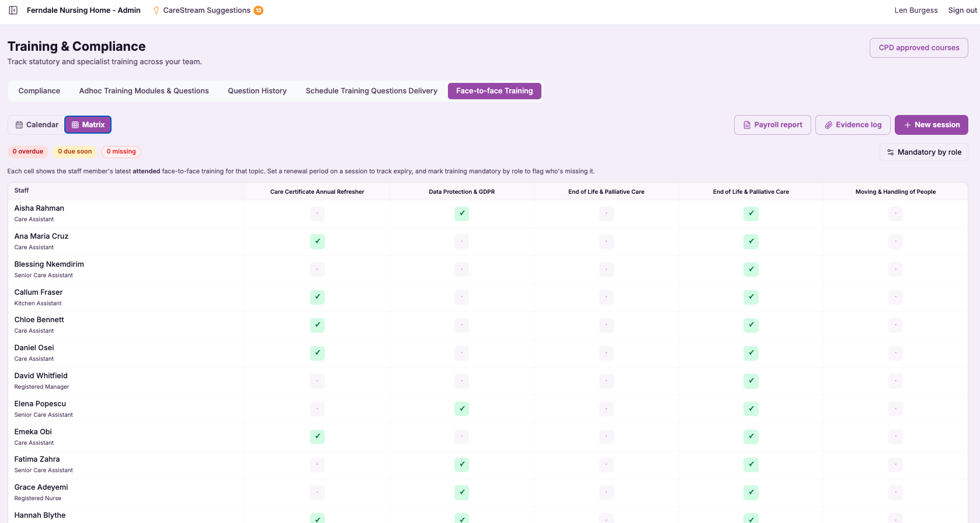Open Blessing Nkemdirim's attended End of Life checkmark

tap(751, 270)
